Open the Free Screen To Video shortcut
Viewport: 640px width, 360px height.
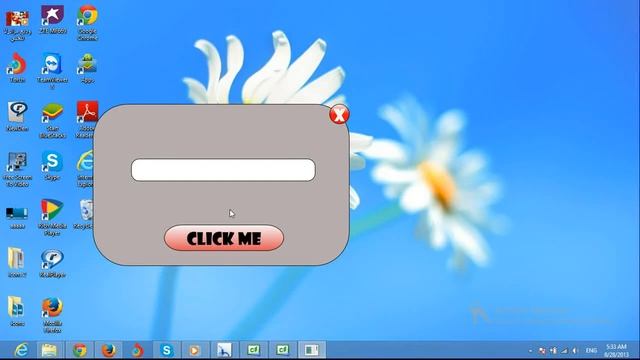pos(17,169)
